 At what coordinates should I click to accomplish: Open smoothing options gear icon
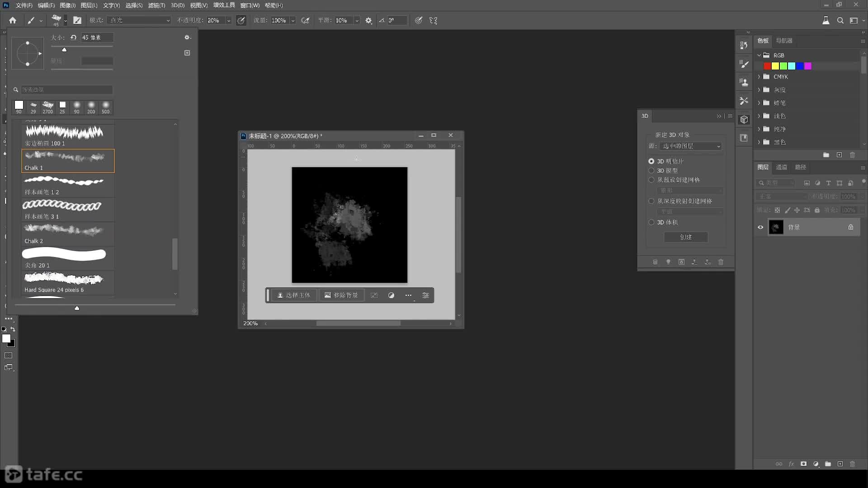click(368, 20)
